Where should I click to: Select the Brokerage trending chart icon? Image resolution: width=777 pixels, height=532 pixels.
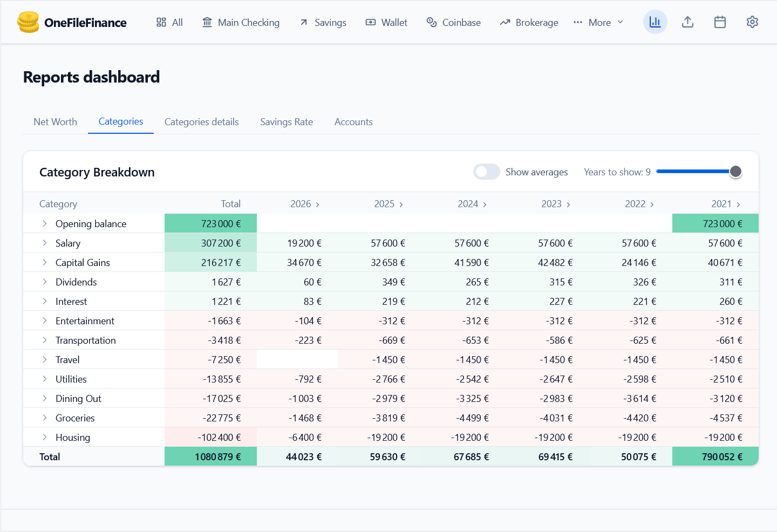[505, 22]
